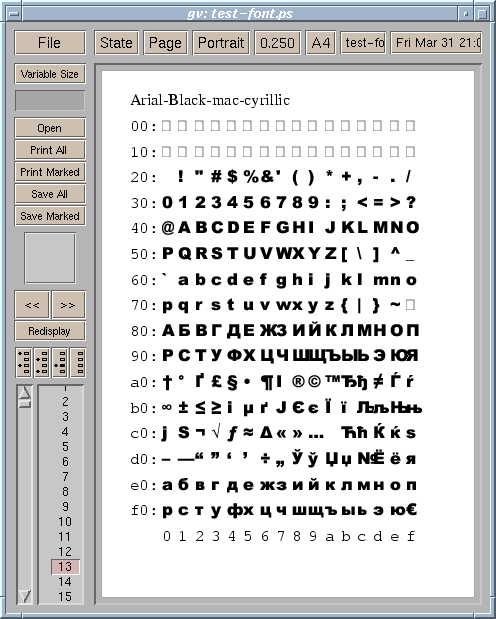Click the Print Marked button
The height and width of the screenshot is (619, 496).
50,172
